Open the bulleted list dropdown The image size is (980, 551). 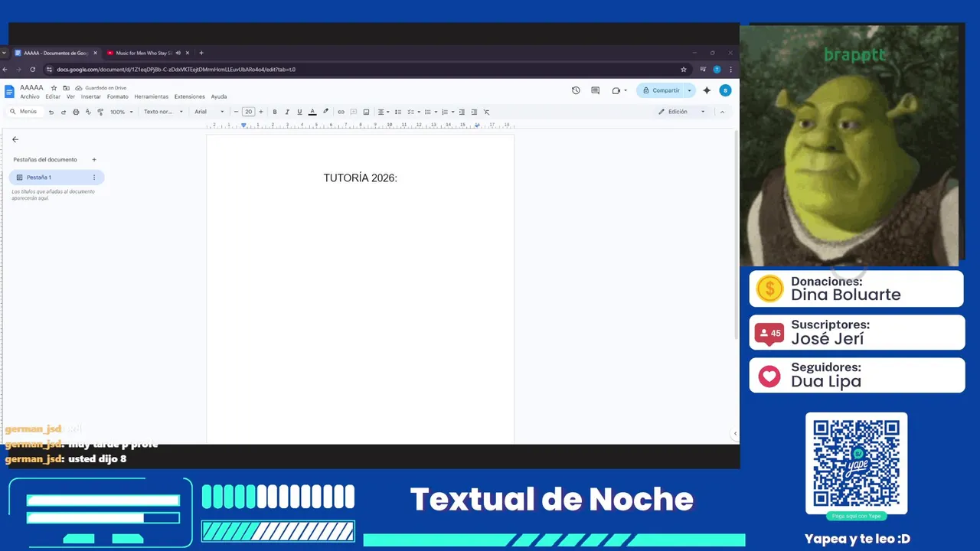(430, 112)
